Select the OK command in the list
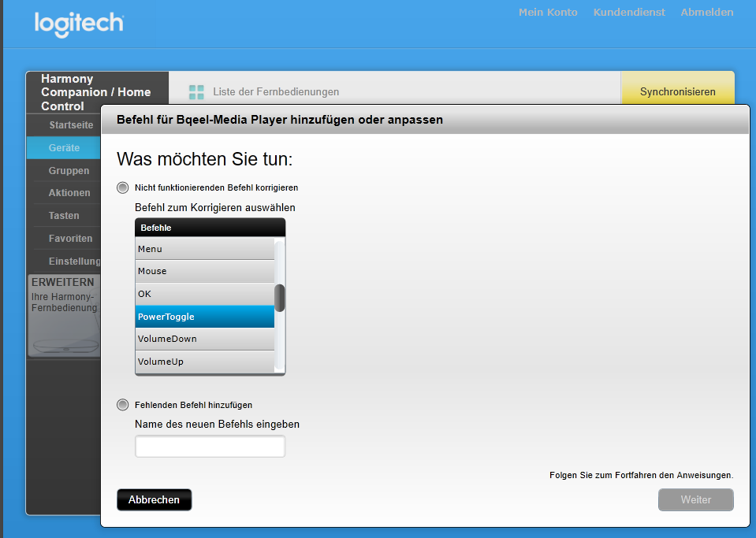This screenshot has height=538, width=756. (205, 294)
